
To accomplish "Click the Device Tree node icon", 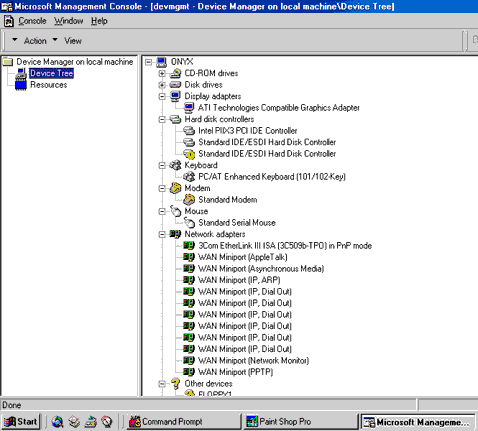I will pyautogui.click(x=21, y=73).
